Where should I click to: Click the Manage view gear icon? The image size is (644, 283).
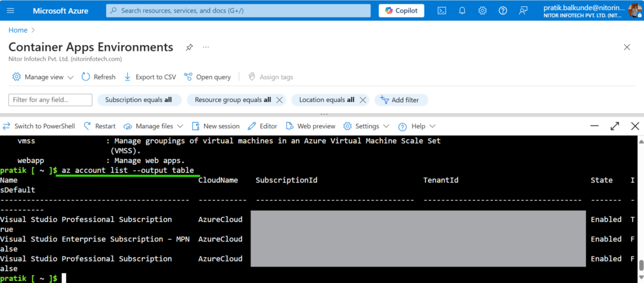[16, 77]
